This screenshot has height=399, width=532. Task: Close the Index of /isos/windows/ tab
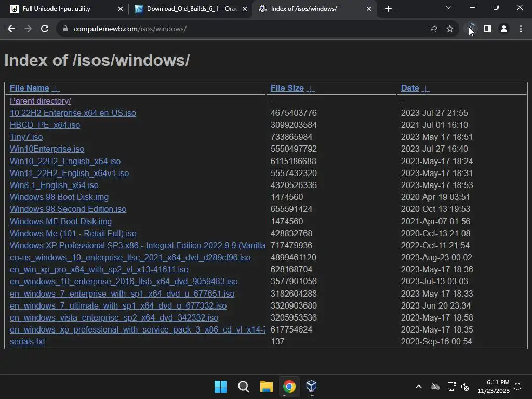[x=369, y=9]
